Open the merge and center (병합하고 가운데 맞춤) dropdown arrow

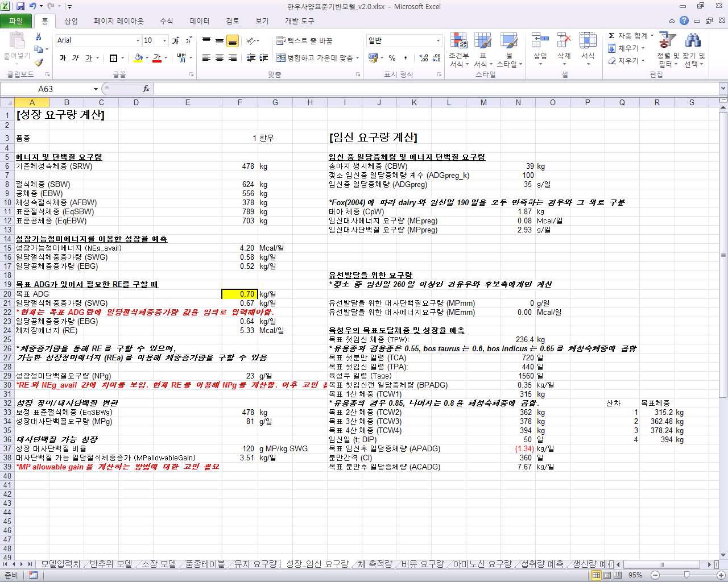[x=357, y=58]
